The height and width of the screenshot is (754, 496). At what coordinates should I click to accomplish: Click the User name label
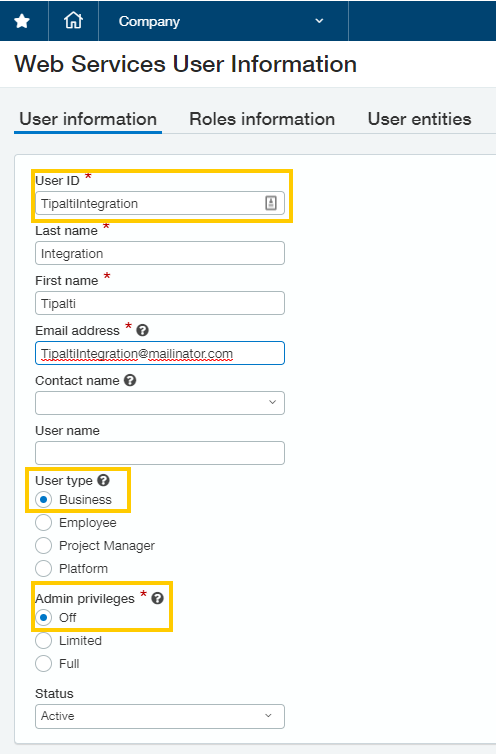click(x=67, y=430)
